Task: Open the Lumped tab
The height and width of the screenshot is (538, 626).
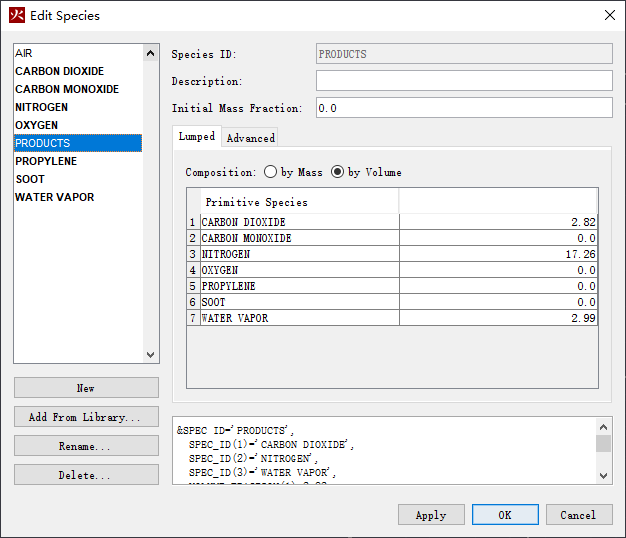Action: pyautogui.click(x=196, y=137)
